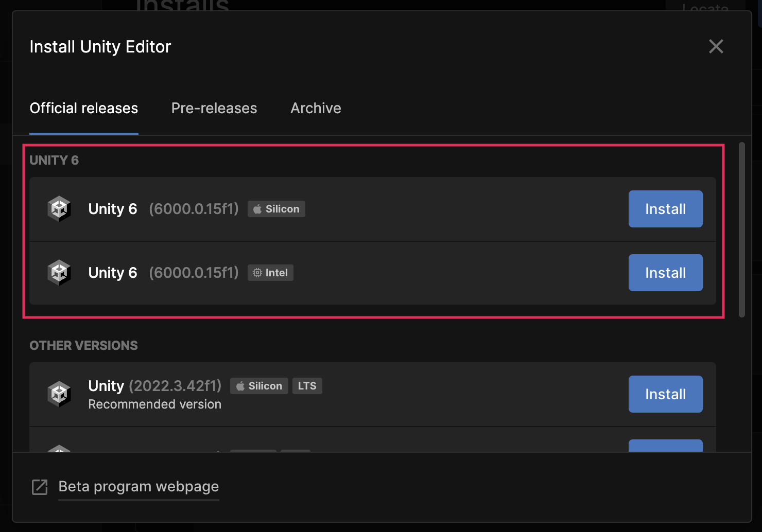Click the Unity 6 Intel cube icon
The image size is (762, 532).
59,273
